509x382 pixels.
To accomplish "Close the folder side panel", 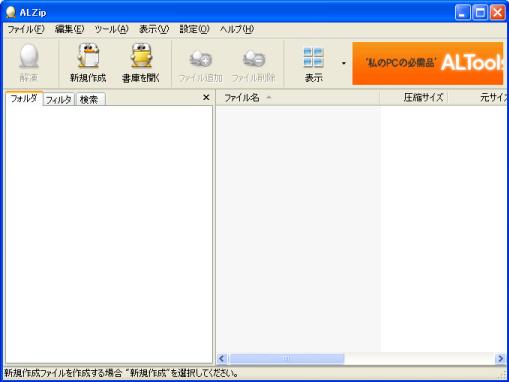I will 206,97.
